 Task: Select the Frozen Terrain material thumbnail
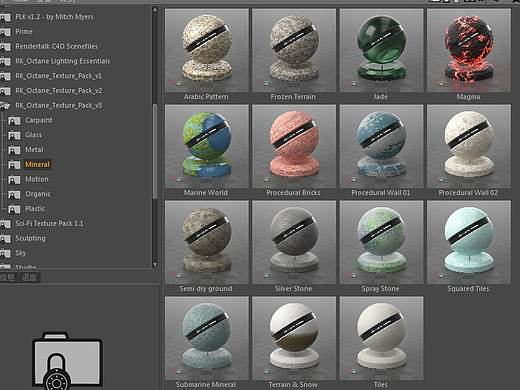pos(294,50)
